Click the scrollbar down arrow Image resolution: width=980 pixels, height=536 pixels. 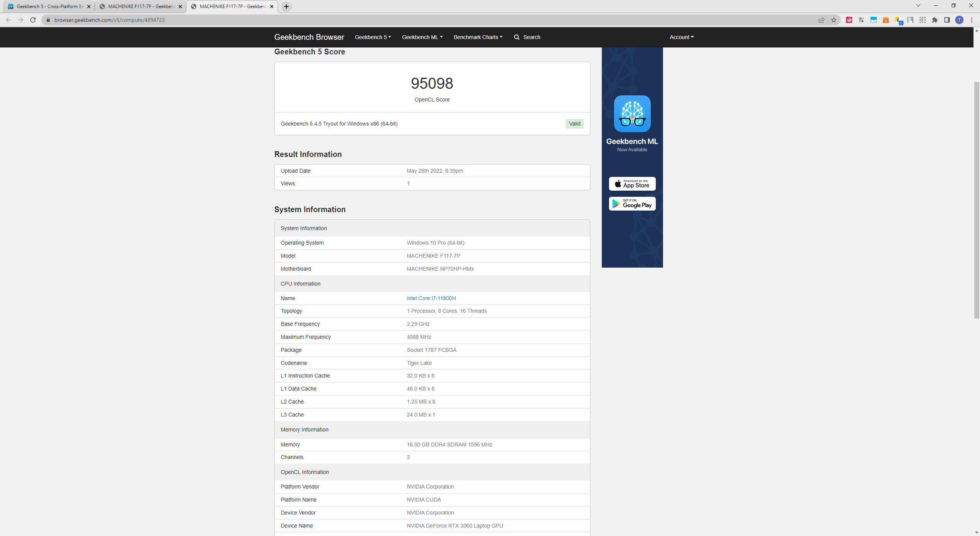click(977, 533)
